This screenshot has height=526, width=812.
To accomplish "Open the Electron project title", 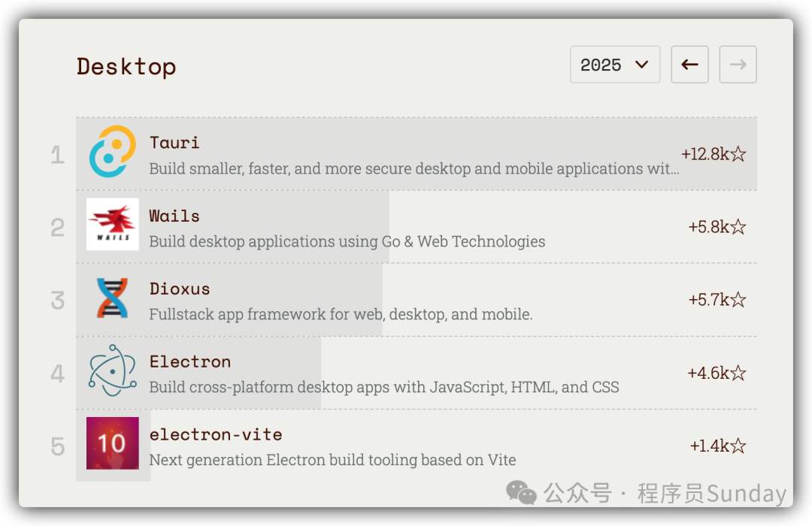I will pos(190,361).
